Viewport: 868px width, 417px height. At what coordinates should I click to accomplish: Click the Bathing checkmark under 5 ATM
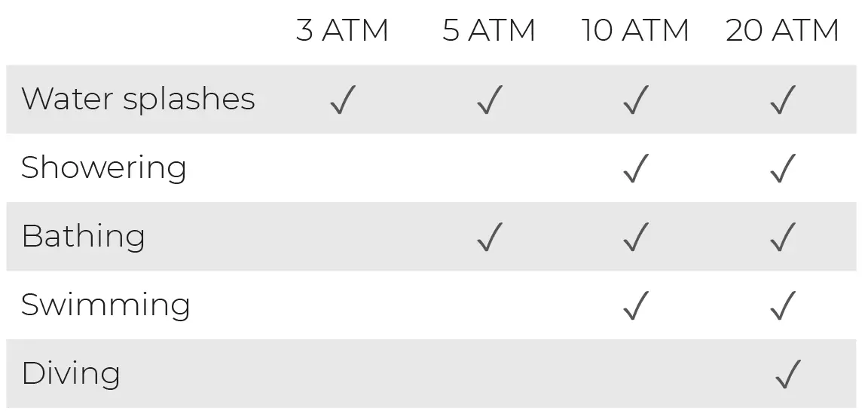[489, 237]
